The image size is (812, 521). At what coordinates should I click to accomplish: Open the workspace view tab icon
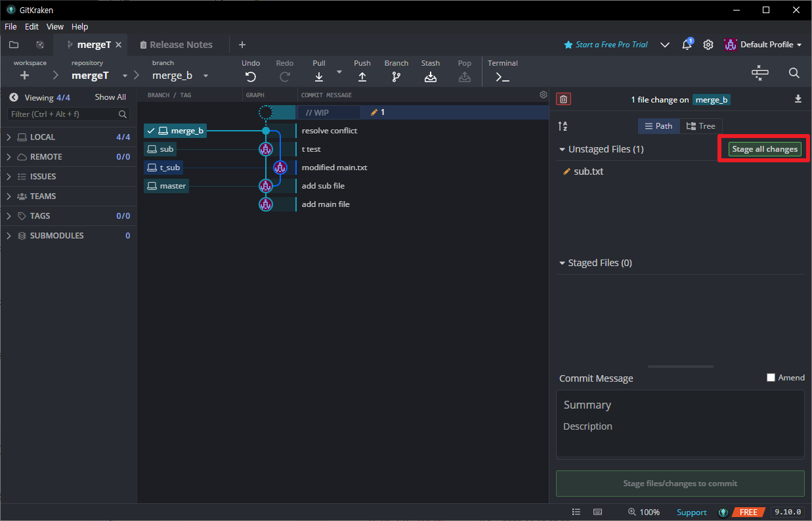coord(40,45)
